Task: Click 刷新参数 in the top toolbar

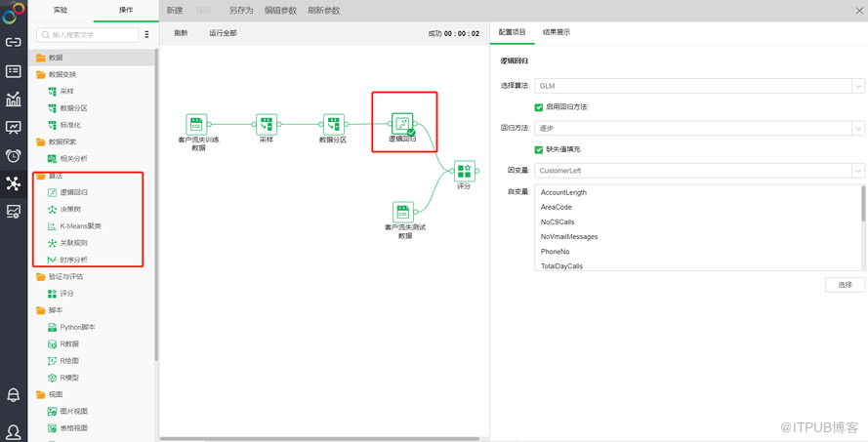Action: click(324, 11)
